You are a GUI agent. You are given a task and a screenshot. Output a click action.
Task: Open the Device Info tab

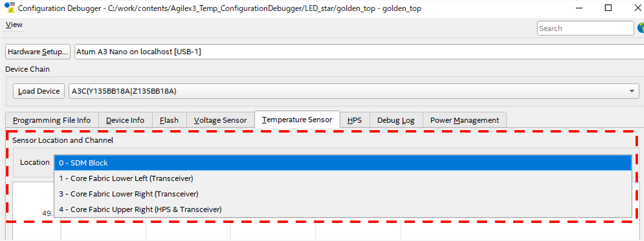tap(125, 120)
